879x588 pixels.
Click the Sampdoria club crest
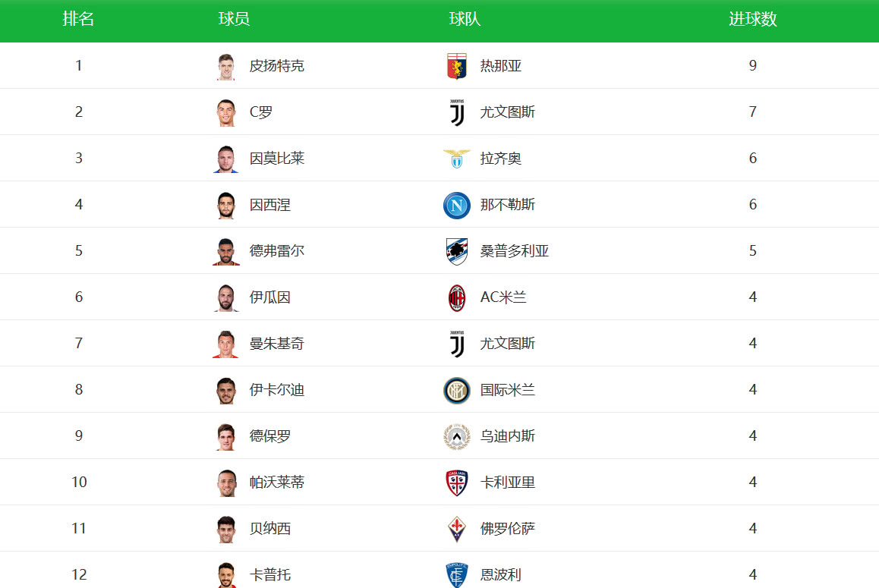coord(457,251)
